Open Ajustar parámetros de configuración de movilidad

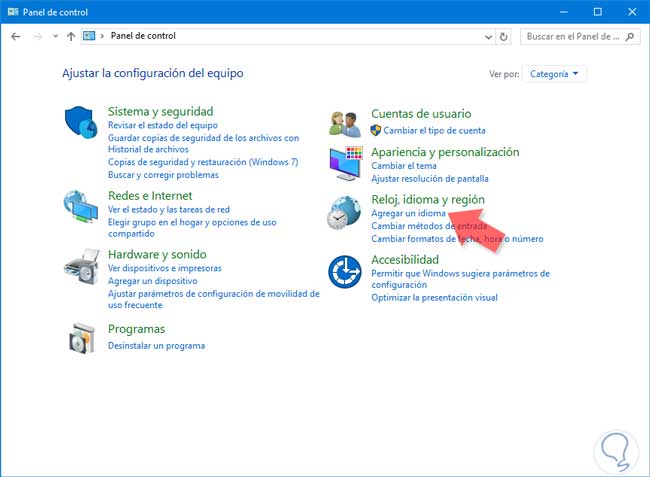coord(213,299)
